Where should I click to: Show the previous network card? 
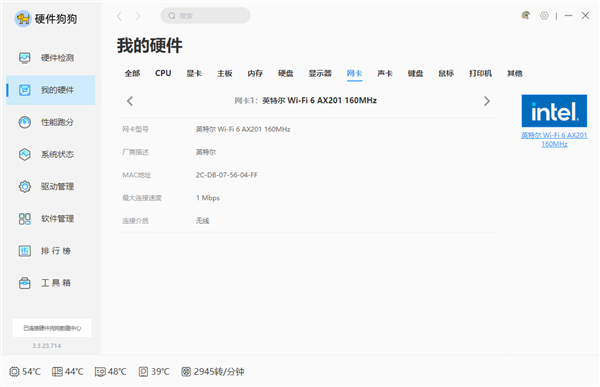[x=130, y=101]
